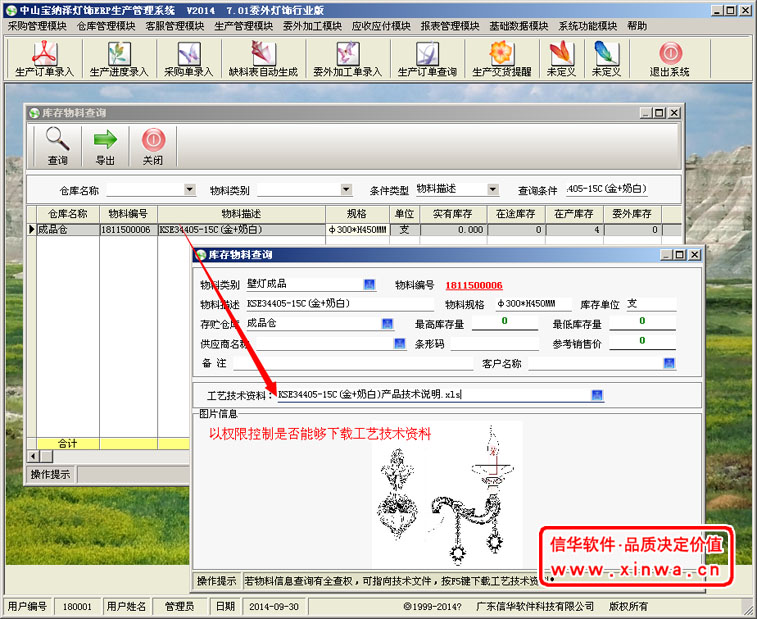This screenshot has width=757, height=619.
Task: Click the red 物料编号 link 1811500006
Action: point(473,285)
